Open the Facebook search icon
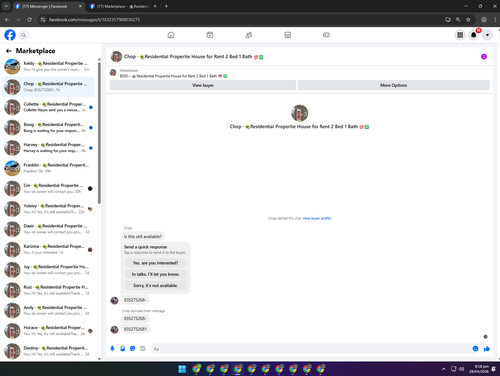This screenshot has width=500, height=376. pos(24,35)
